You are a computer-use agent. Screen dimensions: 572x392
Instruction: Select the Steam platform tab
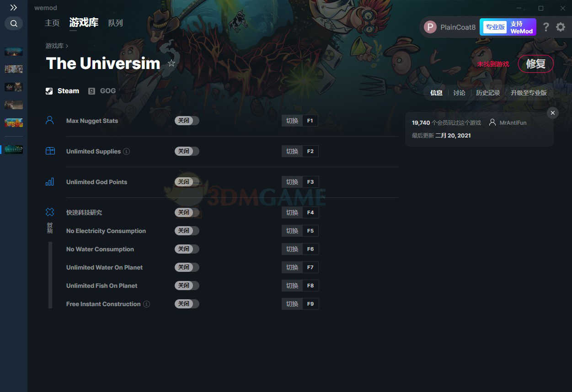62,91
